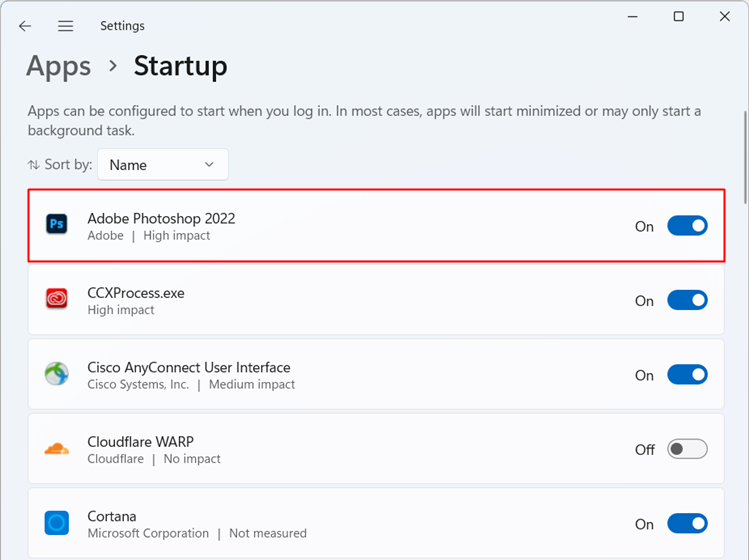The image size is (749, 560).
Task: Click the Cortana circle icon
Action: [x=57, y=524]
